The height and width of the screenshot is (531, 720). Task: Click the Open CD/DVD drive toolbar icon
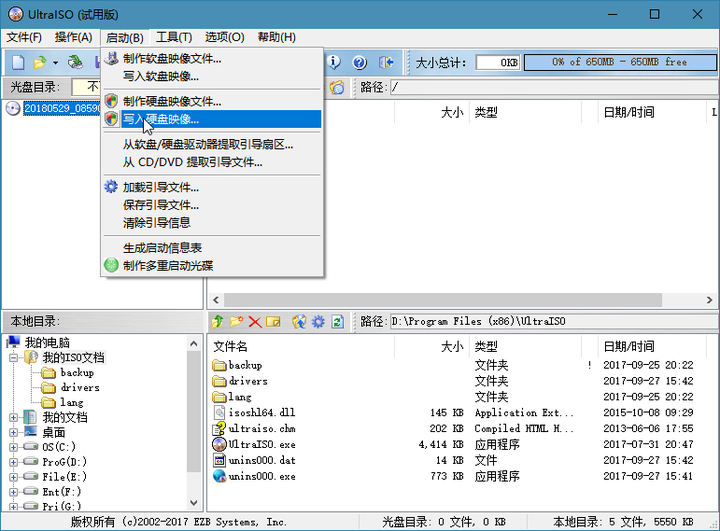coord(75,62)
